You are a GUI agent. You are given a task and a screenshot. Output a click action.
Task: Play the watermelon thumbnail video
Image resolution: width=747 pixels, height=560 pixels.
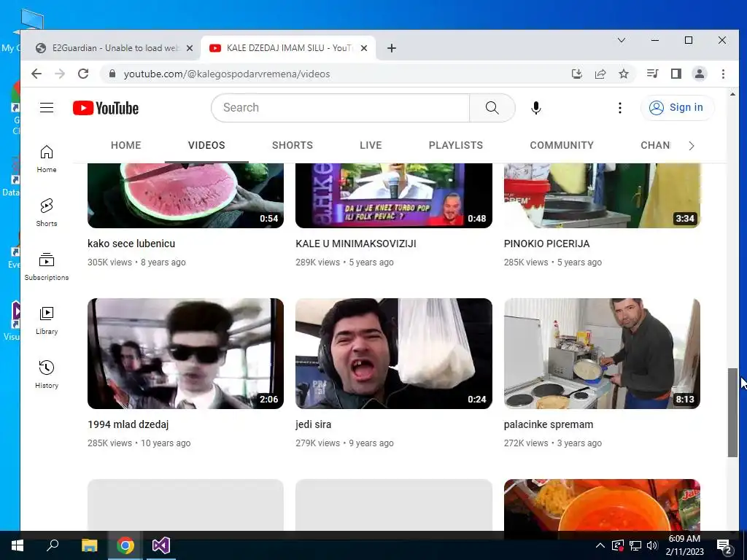point(185,195)
